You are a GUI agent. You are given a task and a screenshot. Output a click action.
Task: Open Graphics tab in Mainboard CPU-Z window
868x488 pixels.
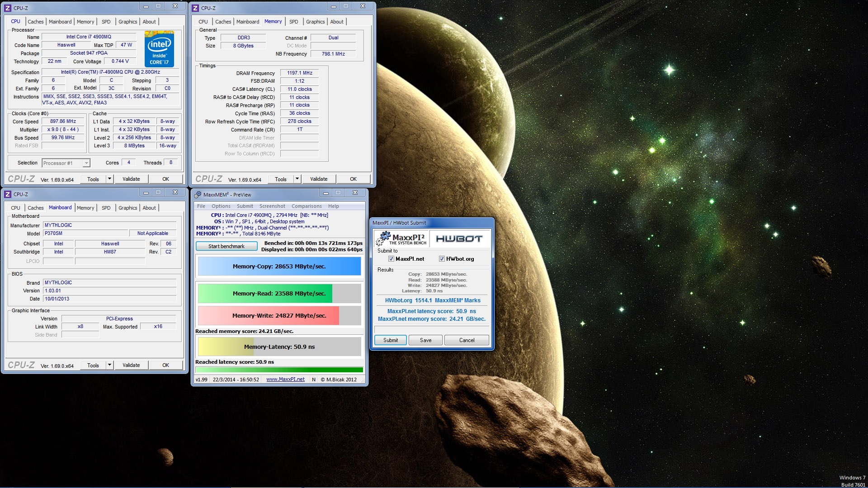[128, 208]
